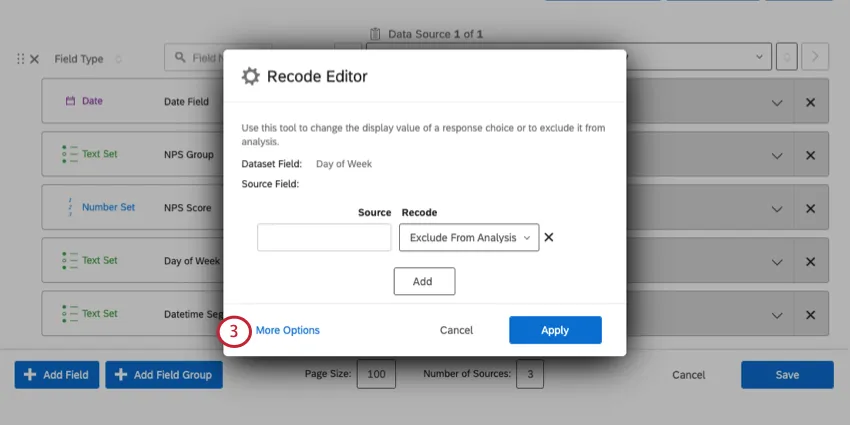Apply the recode changes
The width and height of the screenshot is (850, 425).
[555, 330]
